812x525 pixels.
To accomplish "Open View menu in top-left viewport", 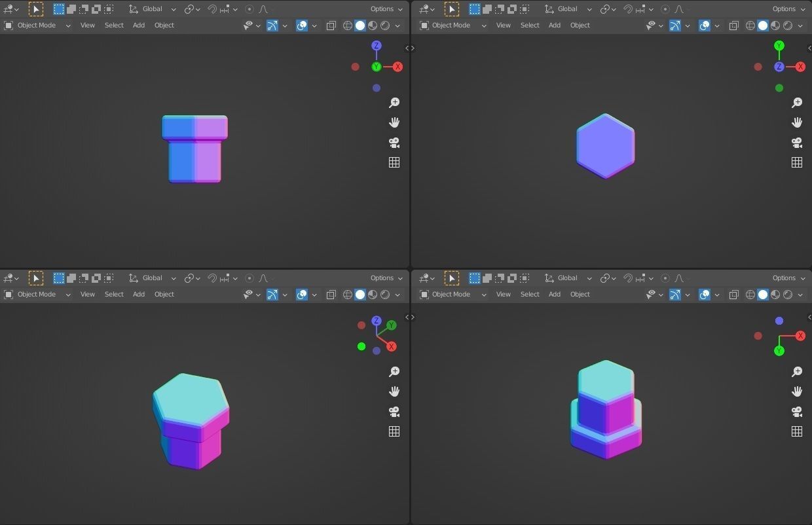I will click(x=87, y=26).
